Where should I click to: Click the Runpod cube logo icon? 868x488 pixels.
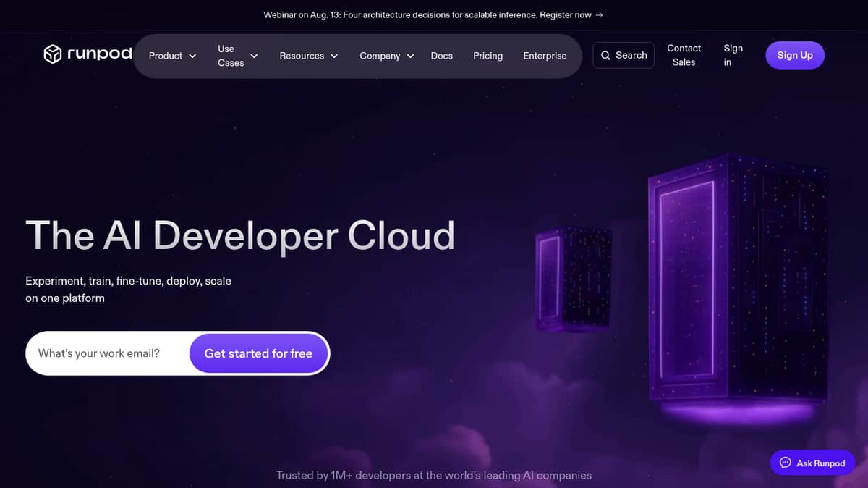click(x=53, y=54)
